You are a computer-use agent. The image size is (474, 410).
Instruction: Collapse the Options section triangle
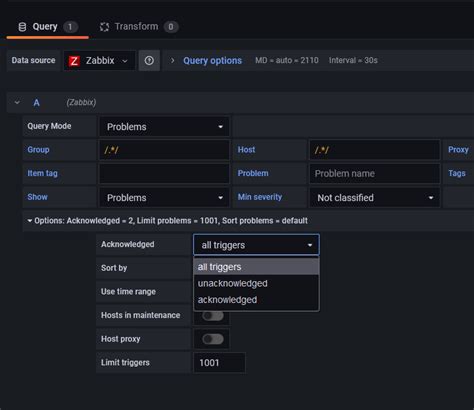coord(30,221)
